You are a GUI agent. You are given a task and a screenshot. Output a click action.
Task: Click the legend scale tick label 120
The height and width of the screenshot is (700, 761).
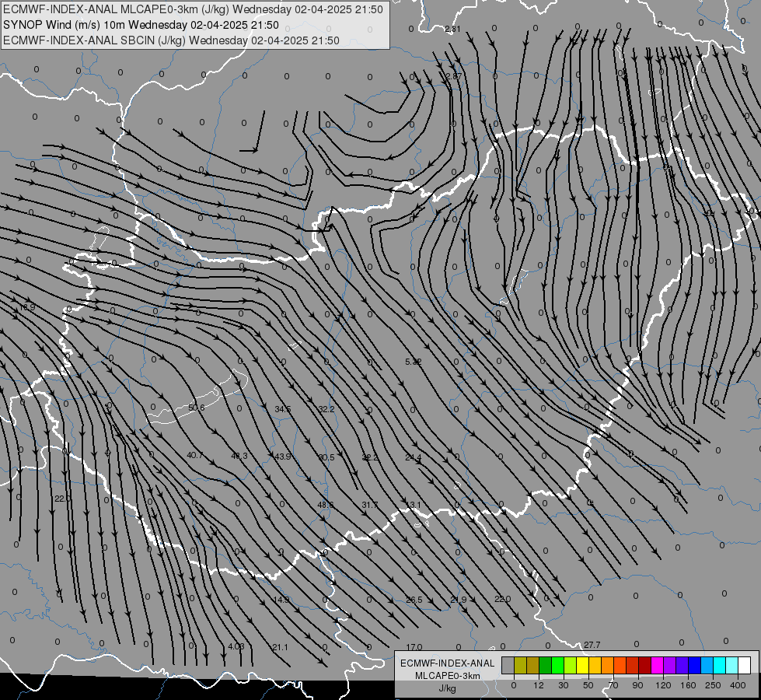tap(663, 685)
